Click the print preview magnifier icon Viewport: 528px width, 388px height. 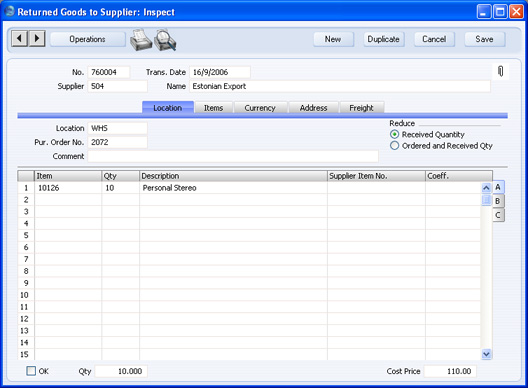[165, 40]
